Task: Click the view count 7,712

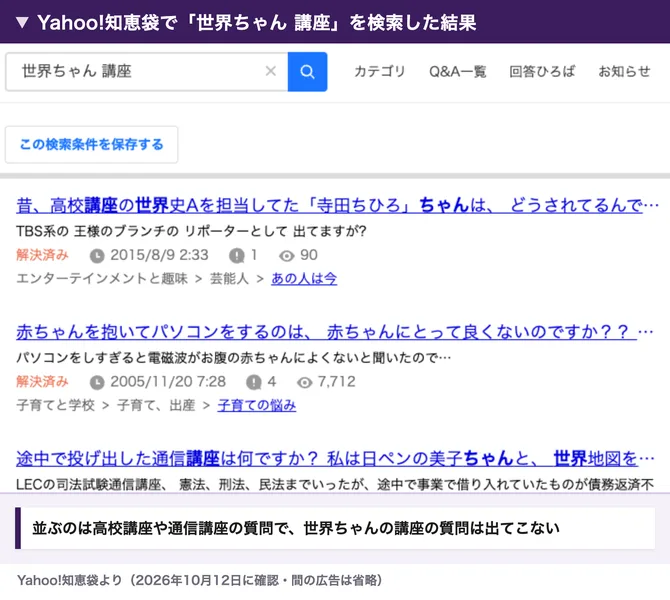Action: tap(337, 382)
